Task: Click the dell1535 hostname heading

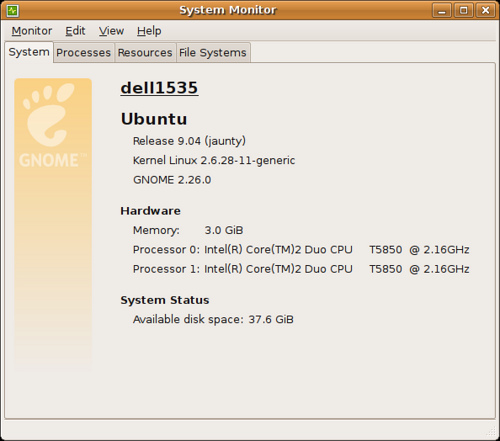Action: tap(159, 88)
